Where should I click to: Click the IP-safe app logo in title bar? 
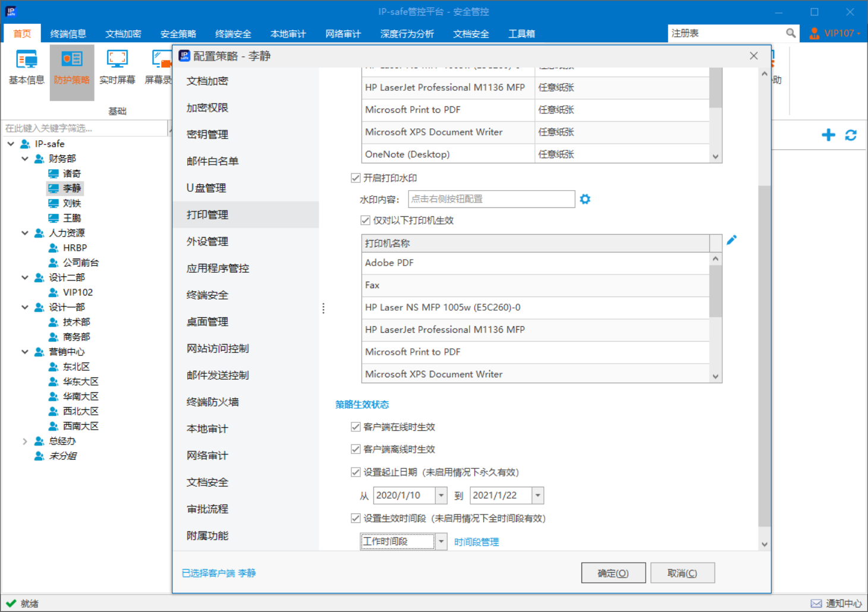tap(11, 11)
